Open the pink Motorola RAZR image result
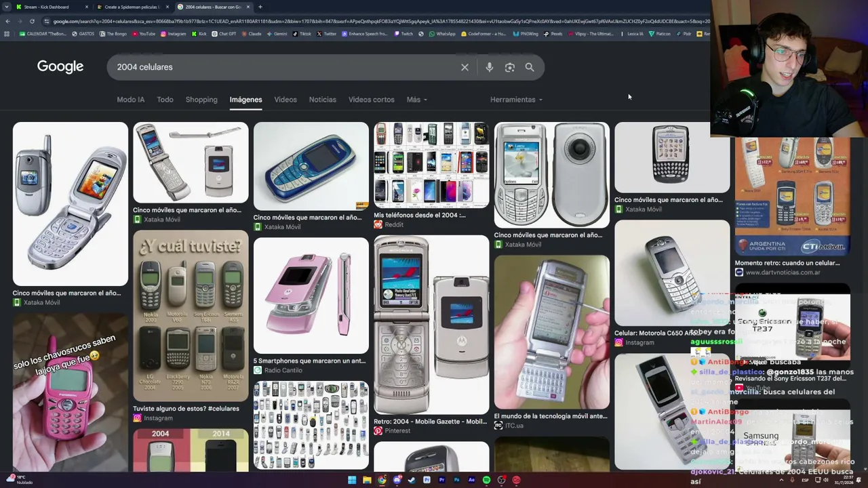The width and height of the screenshot is (868, 488). pyautogui.click(x=311, y=296)
